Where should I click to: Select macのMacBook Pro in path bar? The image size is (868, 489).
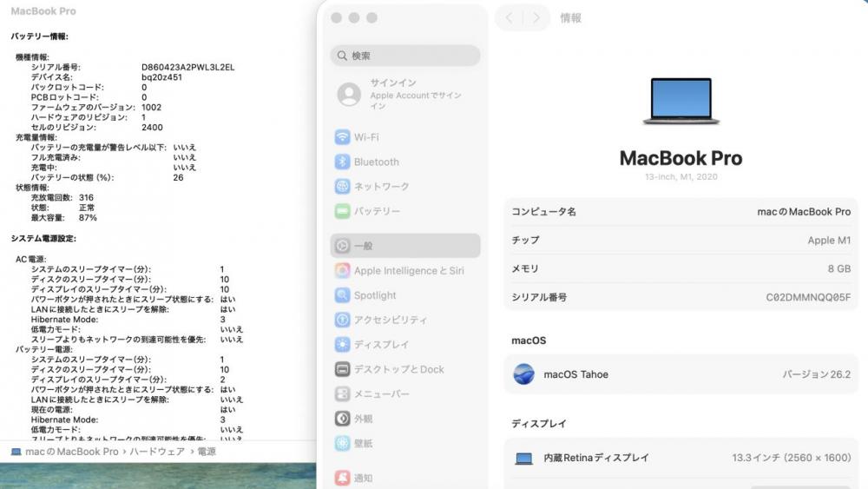(72, 452)
